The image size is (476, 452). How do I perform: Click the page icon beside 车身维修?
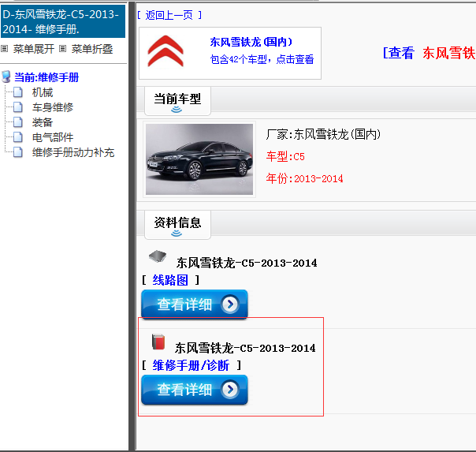(18, 107)
